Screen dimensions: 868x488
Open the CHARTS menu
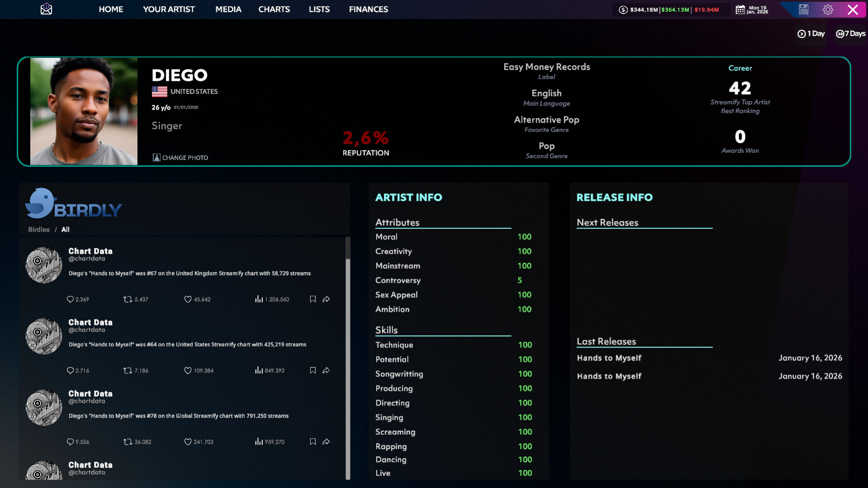(x=274, y=9)
